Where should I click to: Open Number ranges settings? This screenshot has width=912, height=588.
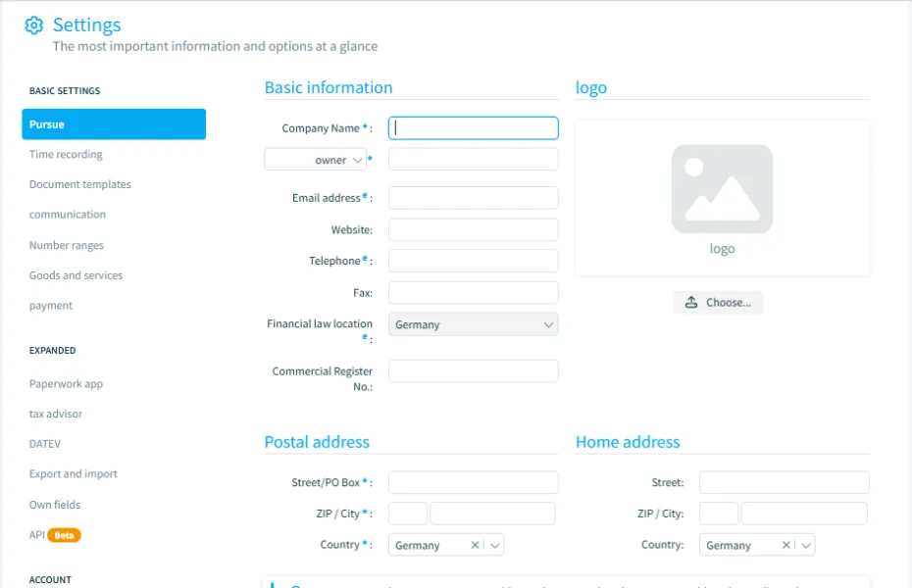pos(67,245)
